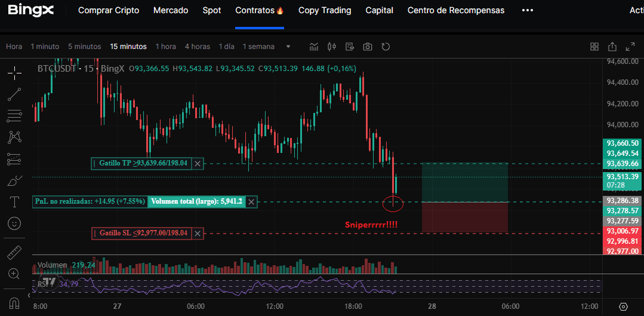
Task: Click the BTCUSDT symbol title
Action: click(x=57, y=69)
